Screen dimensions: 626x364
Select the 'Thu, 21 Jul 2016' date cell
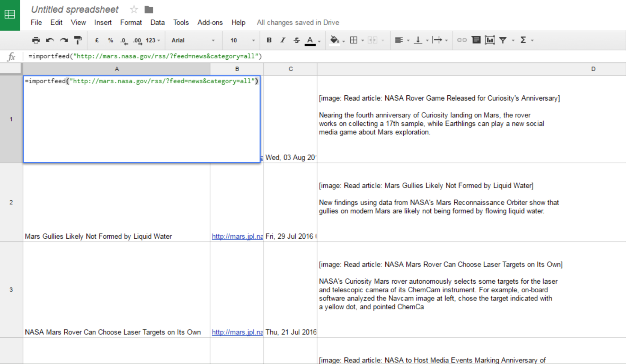[x=291, y=290]
